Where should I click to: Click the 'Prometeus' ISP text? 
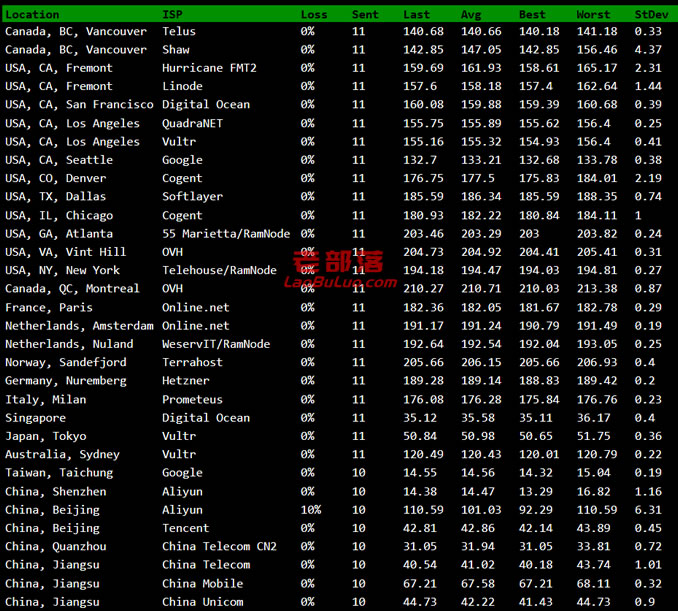pos(192,400)
